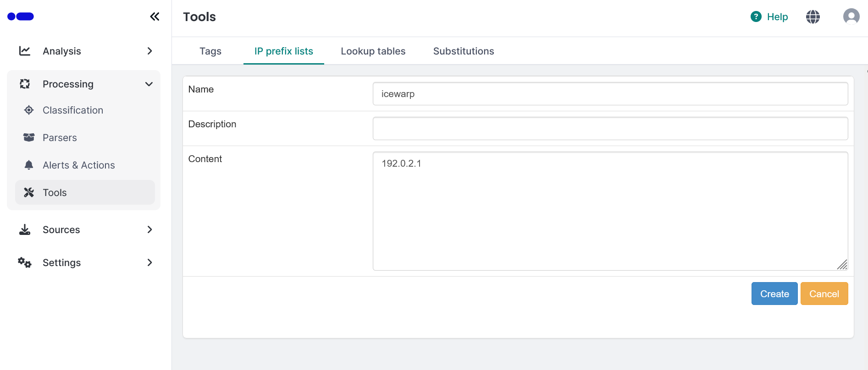Open the user profile avatar
Image resolution: width=868 pixels, height=370 pixels.
(x=851, y=16)
